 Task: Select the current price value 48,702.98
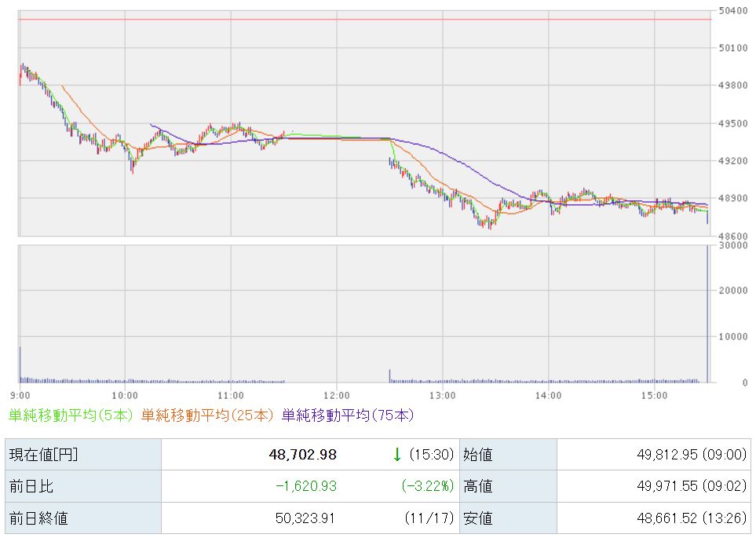301,455
